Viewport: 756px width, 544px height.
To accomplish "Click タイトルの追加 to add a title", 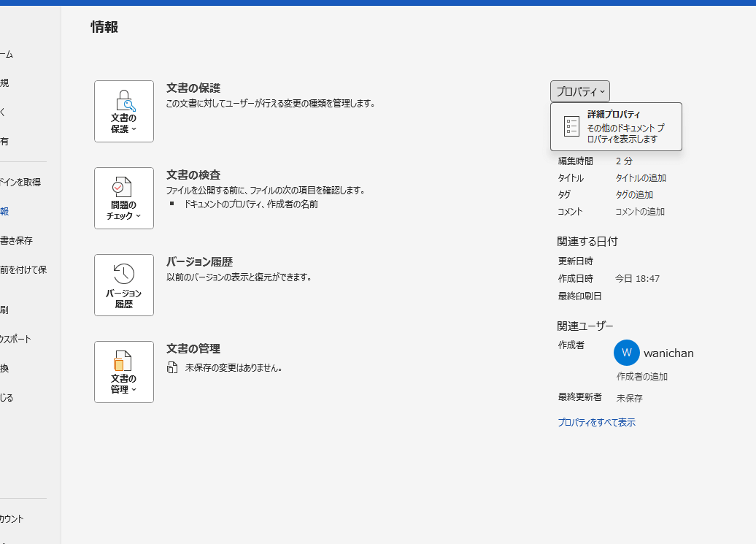I will coord(641,178).
